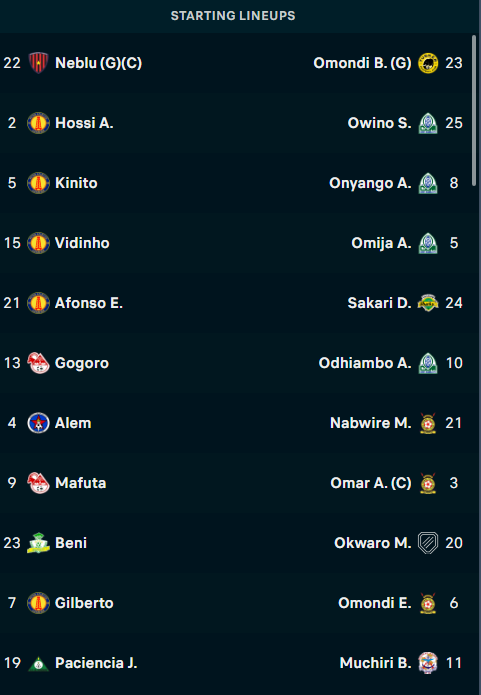Click the club badge next to Nabwire M.
This screenshot has height=695, width=481.
click(x=428, y=423)
